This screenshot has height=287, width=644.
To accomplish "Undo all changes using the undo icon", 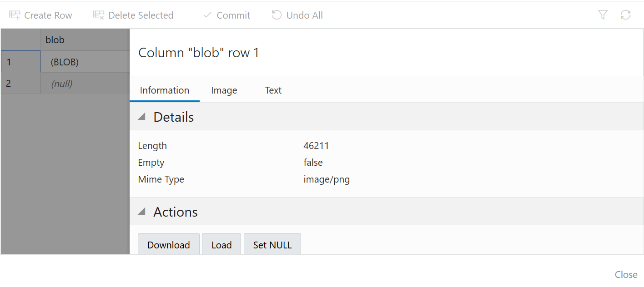I will coord(276,15).
